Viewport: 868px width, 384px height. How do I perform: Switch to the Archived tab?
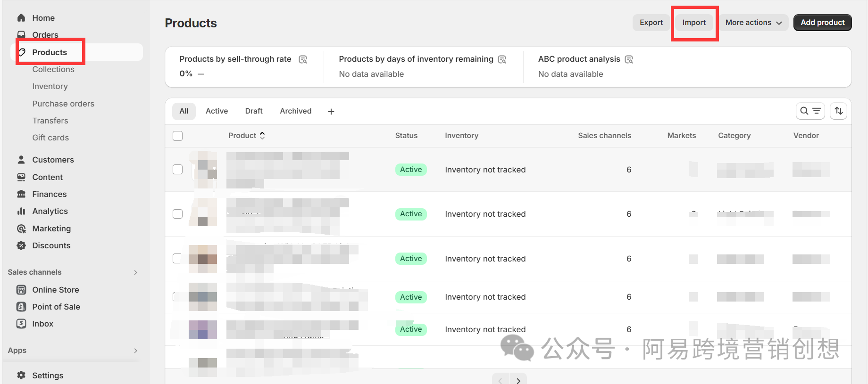[295, 111]
